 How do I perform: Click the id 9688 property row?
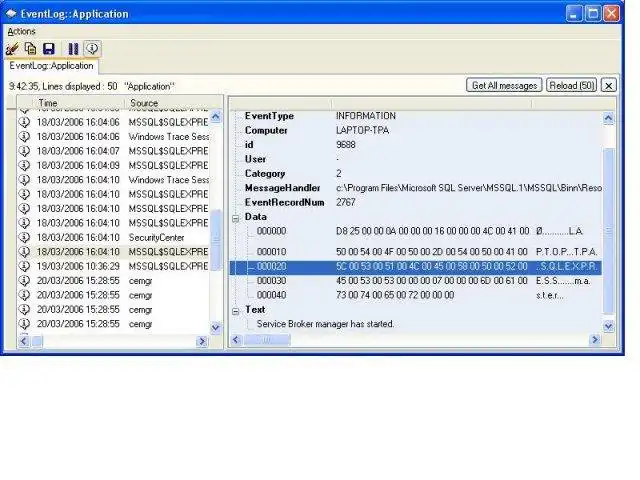click(416, 144)
